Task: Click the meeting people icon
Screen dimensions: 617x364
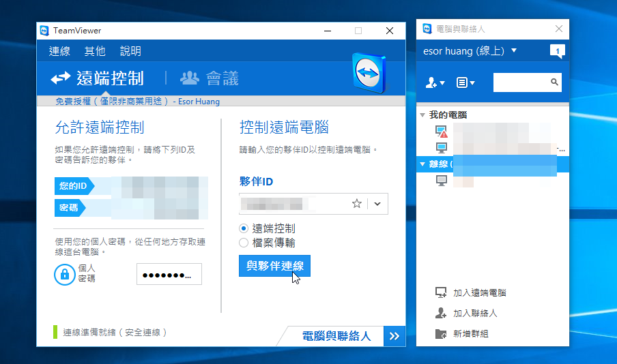Action: pos(190,78)
